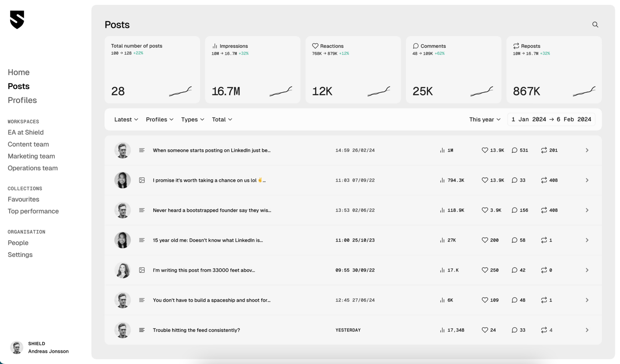Click the search magnifier icon
This screenshot has width=620, height=364.
click(x=595, y=25)
